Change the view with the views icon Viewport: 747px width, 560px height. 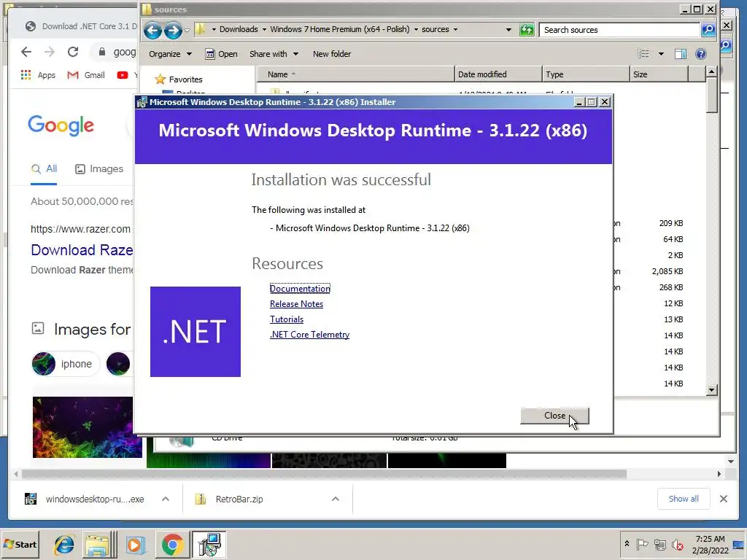point(643,54)
